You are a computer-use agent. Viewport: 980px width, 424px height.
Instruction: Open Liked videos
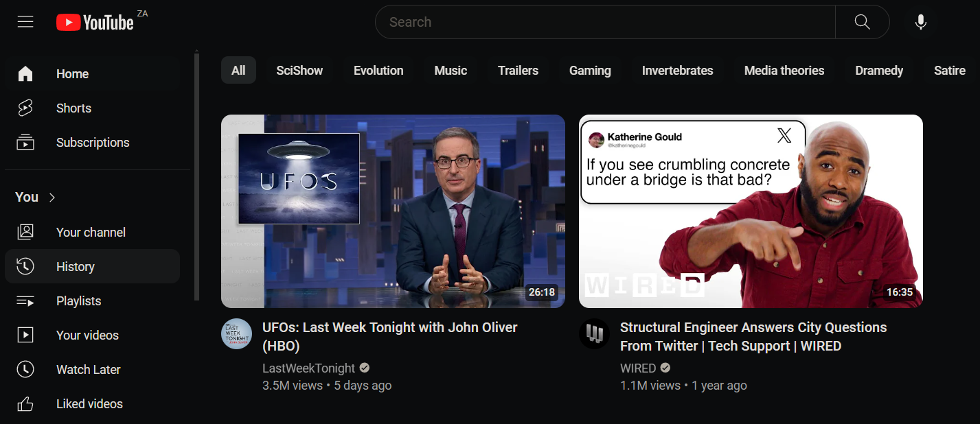pyautogui.click(x=89, y=403)
